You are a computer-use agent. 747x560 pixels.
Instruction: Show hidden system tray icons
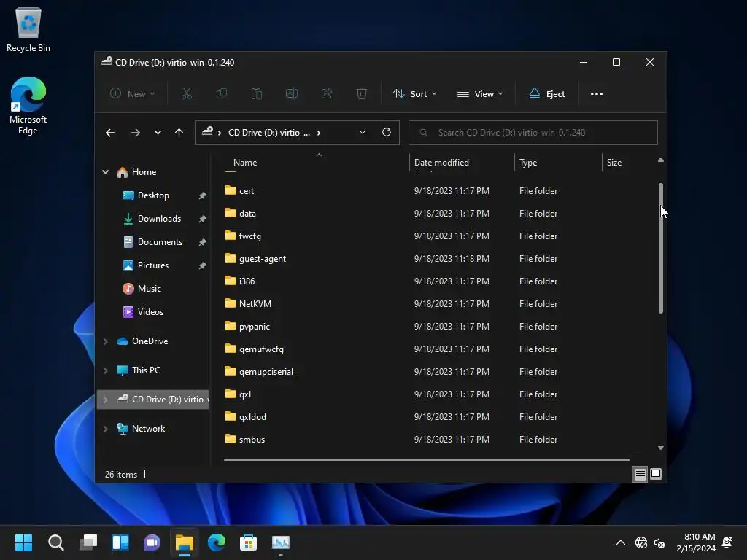click(x=621, y=542)
